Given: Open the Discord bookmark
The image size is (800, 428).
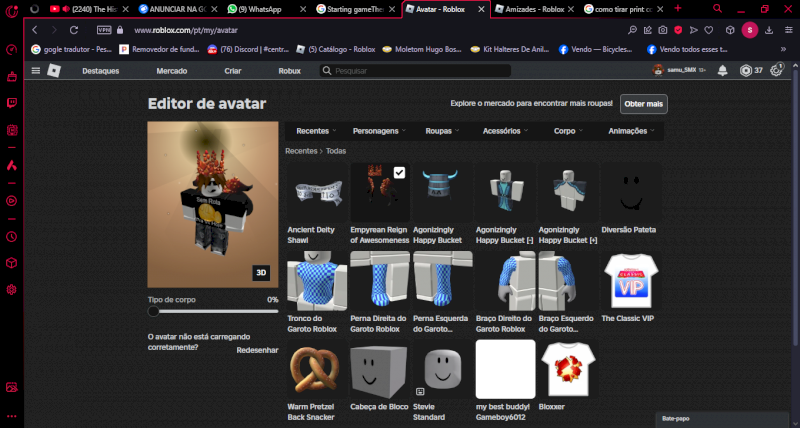Looking at the screenshot, I should pyautogui.click(x=248, y=49).
